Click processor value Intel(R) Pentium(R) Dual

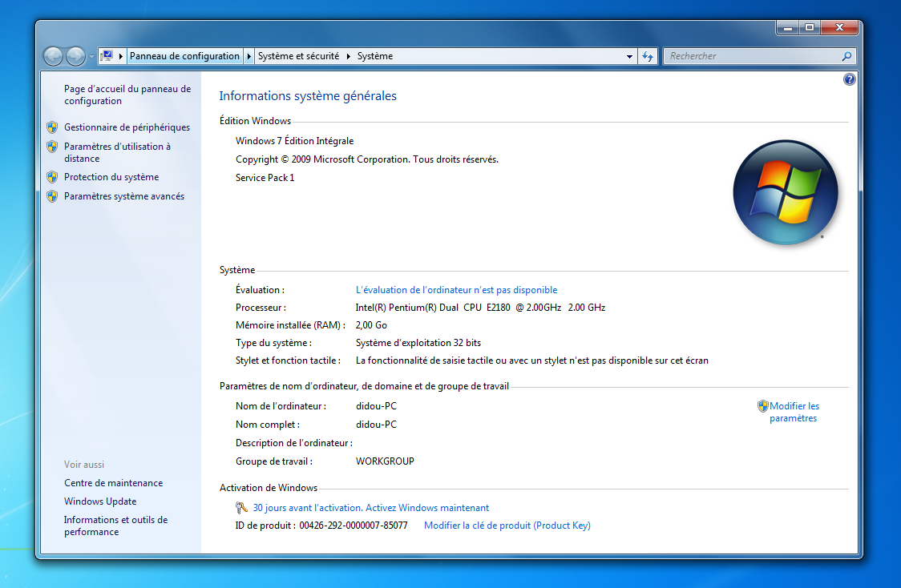point(480,307)
